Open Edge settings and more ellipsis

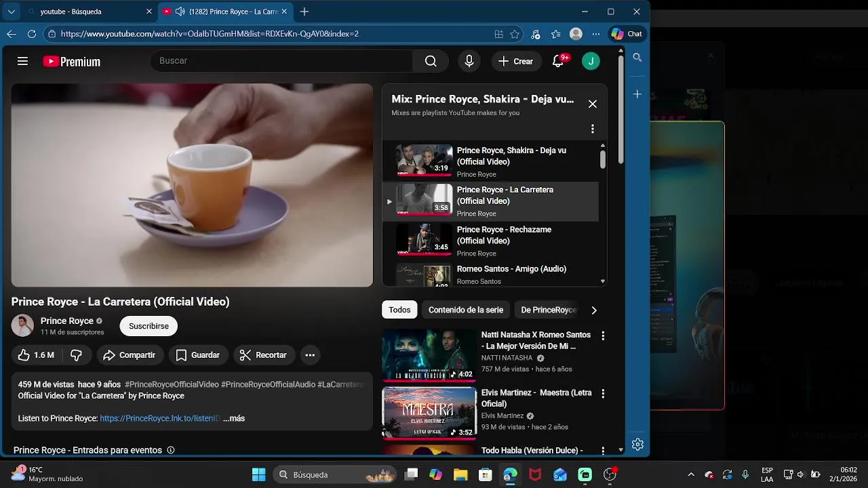click(x=596, y=34)
